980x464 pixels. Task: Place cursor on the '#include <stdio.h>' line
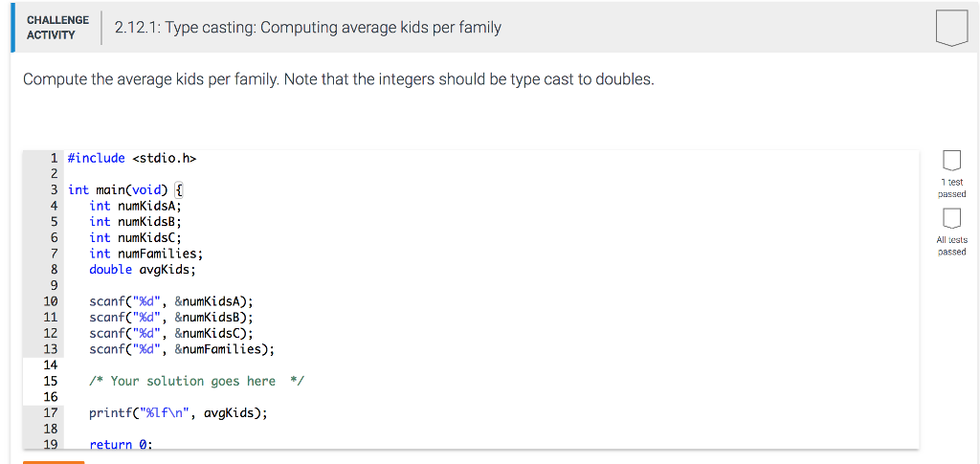[x=124, y=158]
